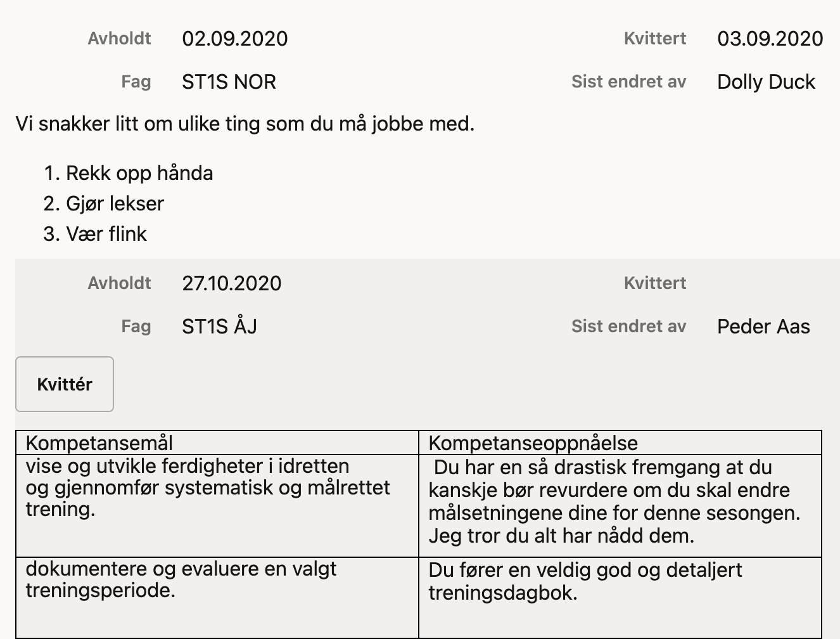Click the date 02.09.2020
Image resolution: width=840 pixels, height=639 pixels.
point(235,39)
